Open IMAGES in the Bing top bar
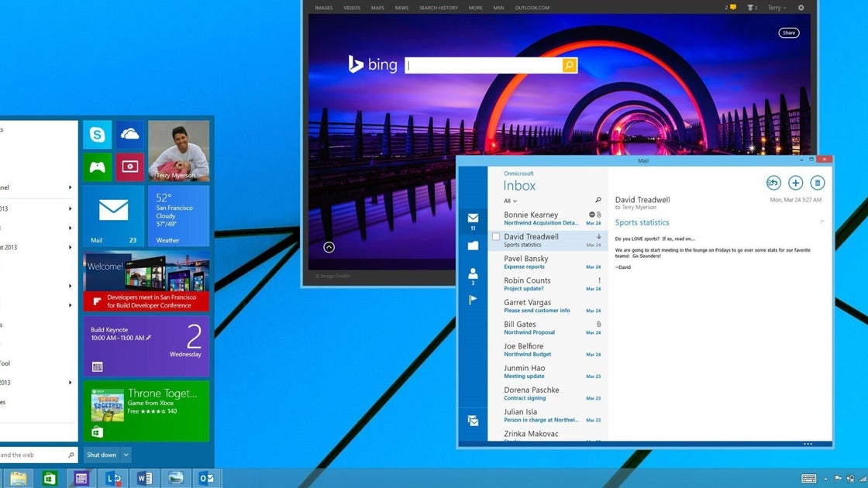868x488 pixels. click(x=324, y=8)
